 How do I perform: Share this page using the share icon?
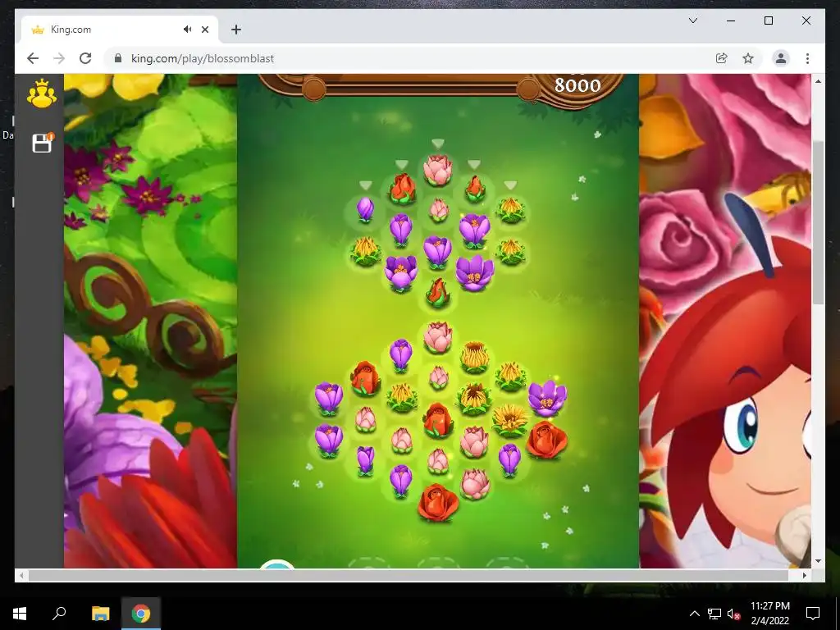722,58
